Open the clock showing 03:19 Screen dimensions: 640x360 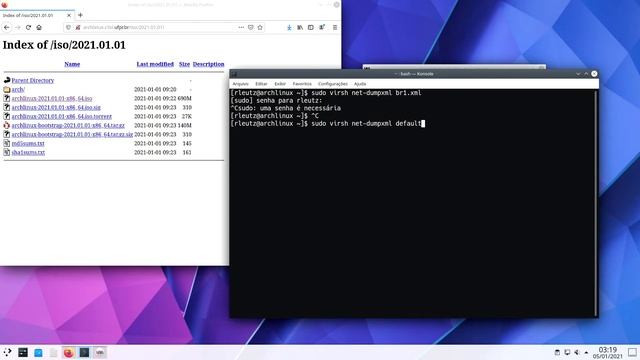click(x=608, y=353)
